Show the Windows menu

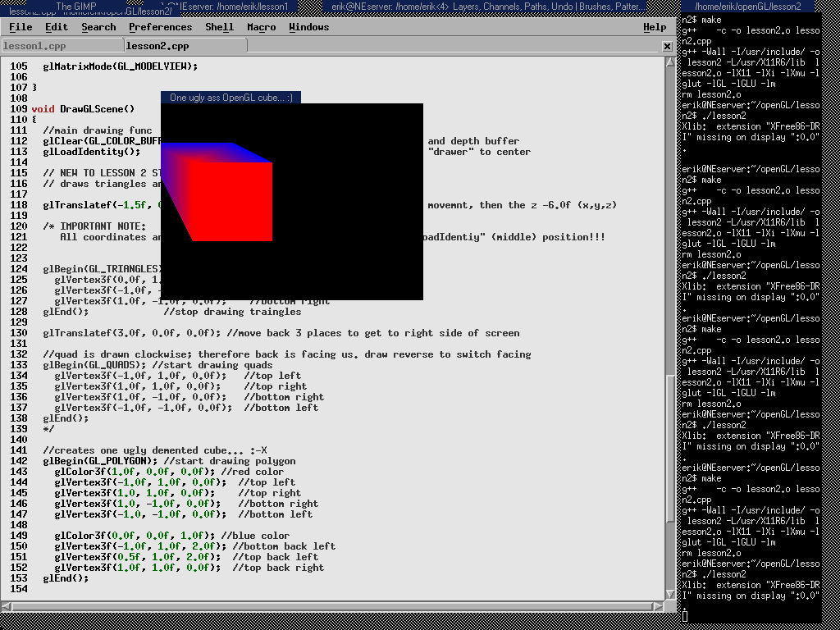click(308, 27)
